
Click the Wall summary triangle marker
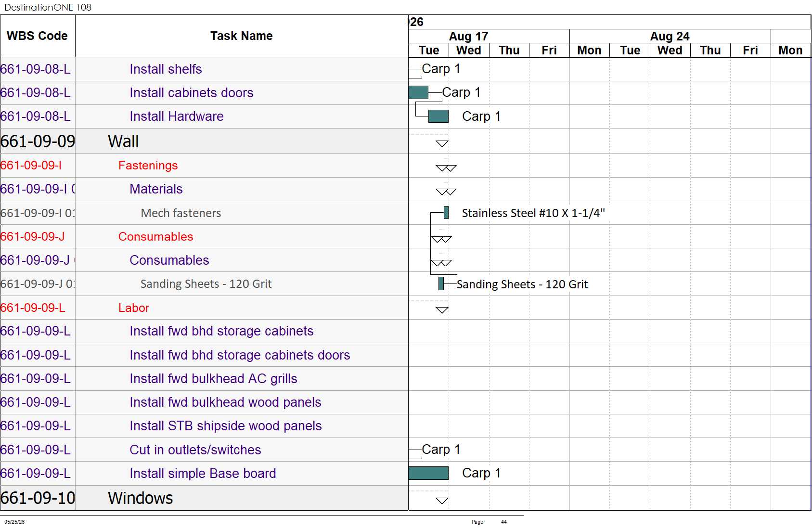pos(442,143)
